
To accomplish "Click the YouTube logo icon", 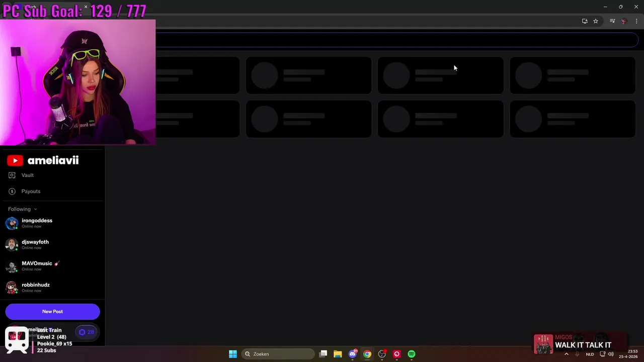I will pos(15,160).
